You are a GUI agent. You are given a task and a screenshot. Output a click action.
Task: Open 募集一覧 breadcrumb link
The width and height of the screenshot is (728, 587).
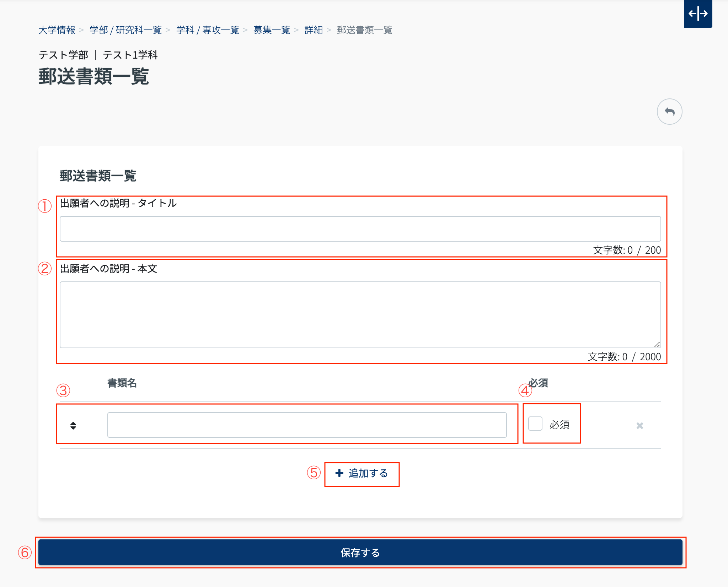[272, 30]
